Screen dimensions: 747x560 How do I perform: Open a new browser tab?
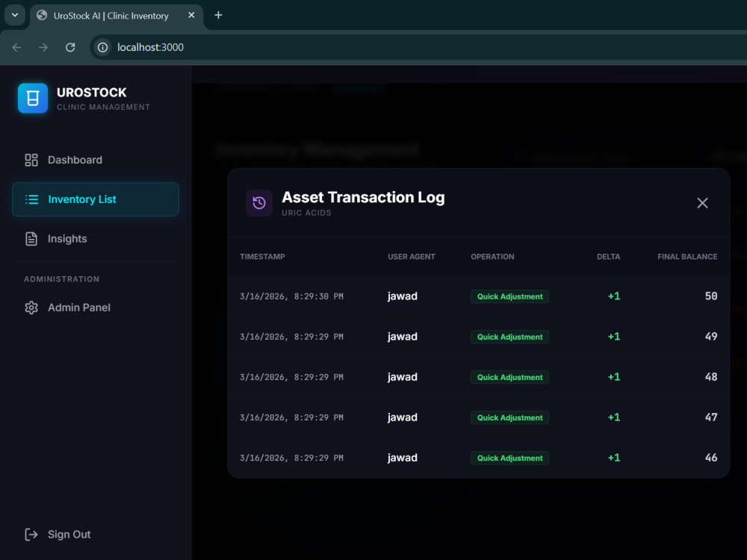click(218, 15)
